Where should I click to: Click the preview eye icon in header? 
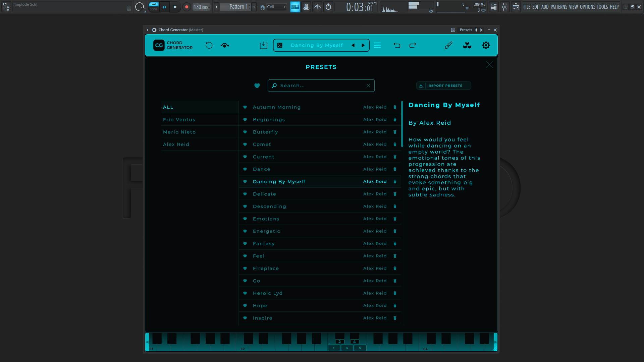[x=225, y=45]
